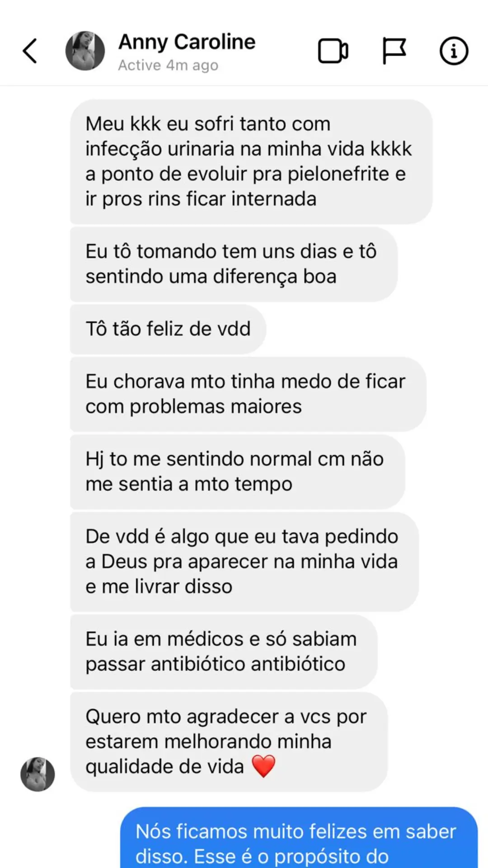Screen dimensions: 488x868
Task: Select the message about médicos and antibiótico
Action: 223,651
